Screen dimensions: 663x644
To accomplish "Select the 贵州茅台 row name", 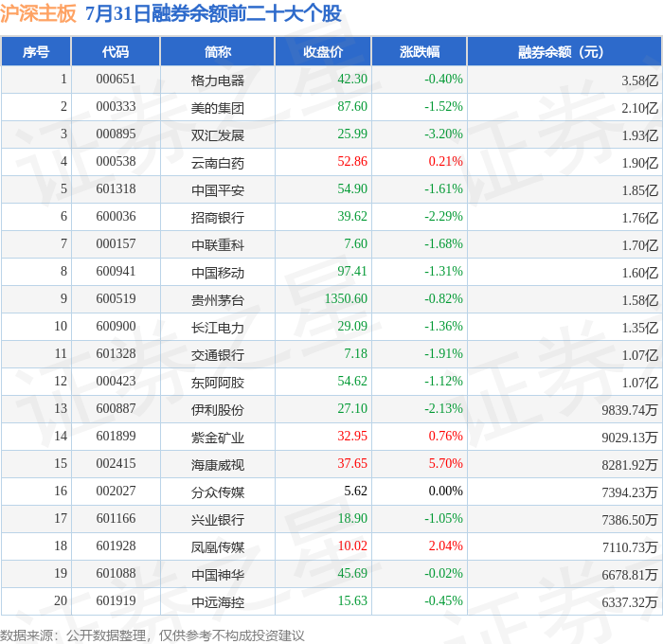I will pyautogui.click(x=217, y=300).
